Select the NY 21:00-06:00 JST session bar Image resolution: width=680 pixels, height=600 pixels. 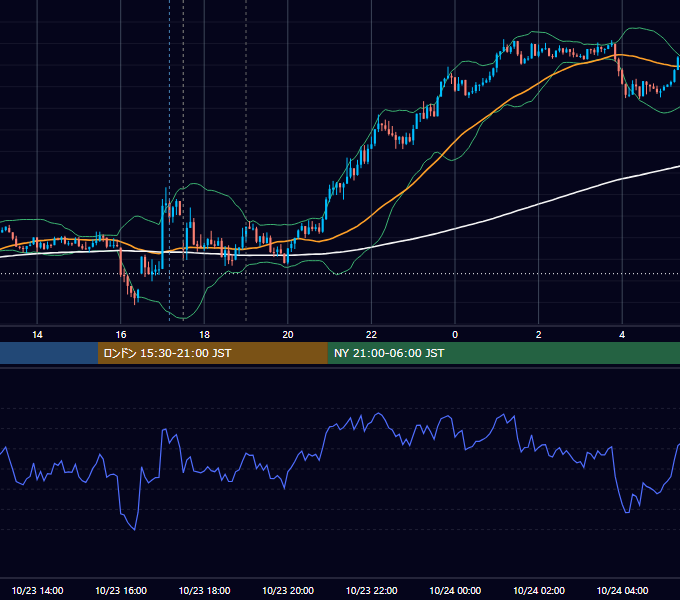tap(503, 353)
